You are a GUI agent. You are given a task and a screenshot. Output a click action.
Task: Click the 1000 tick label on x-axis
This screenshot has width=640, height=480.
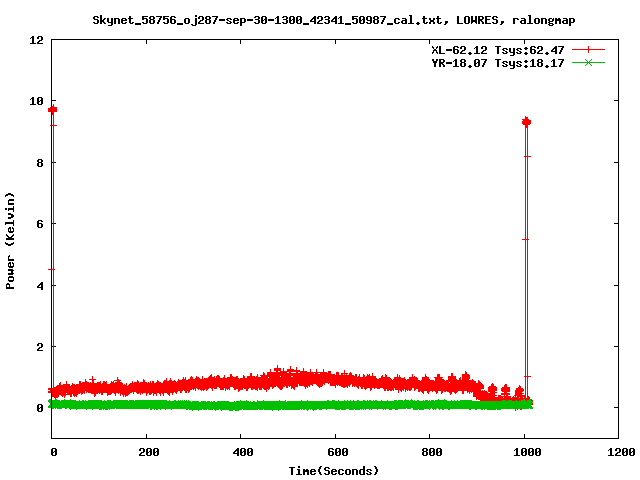coord(524,453)
